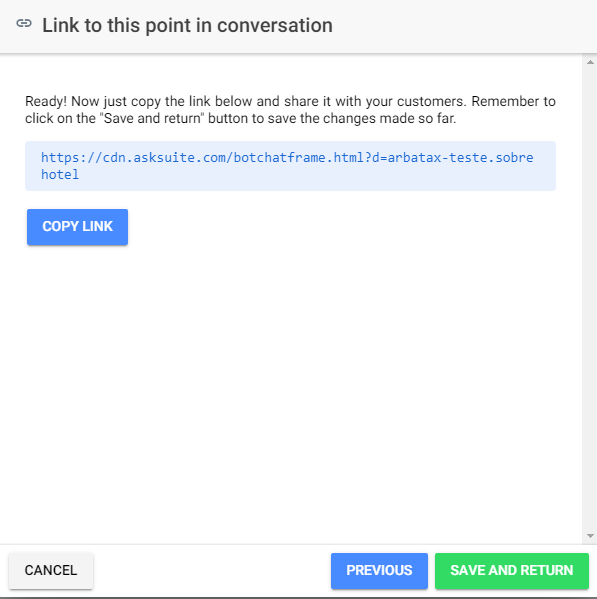This screenshot has height=599, width=597.
Task: Click the 'Save and return' mention in instructions
Action: 152,118
